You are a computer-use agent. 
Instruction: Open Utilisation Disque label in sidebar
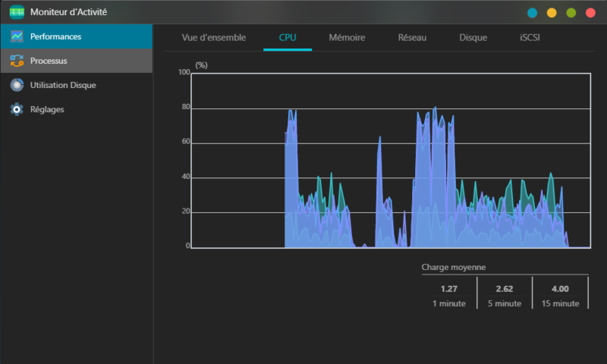point(63,85)
